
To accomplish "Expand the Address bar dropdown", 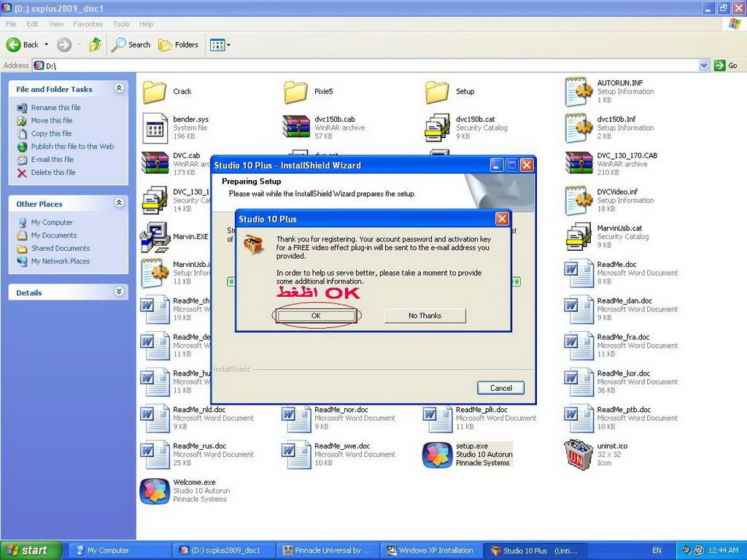I will coord(704,65).
